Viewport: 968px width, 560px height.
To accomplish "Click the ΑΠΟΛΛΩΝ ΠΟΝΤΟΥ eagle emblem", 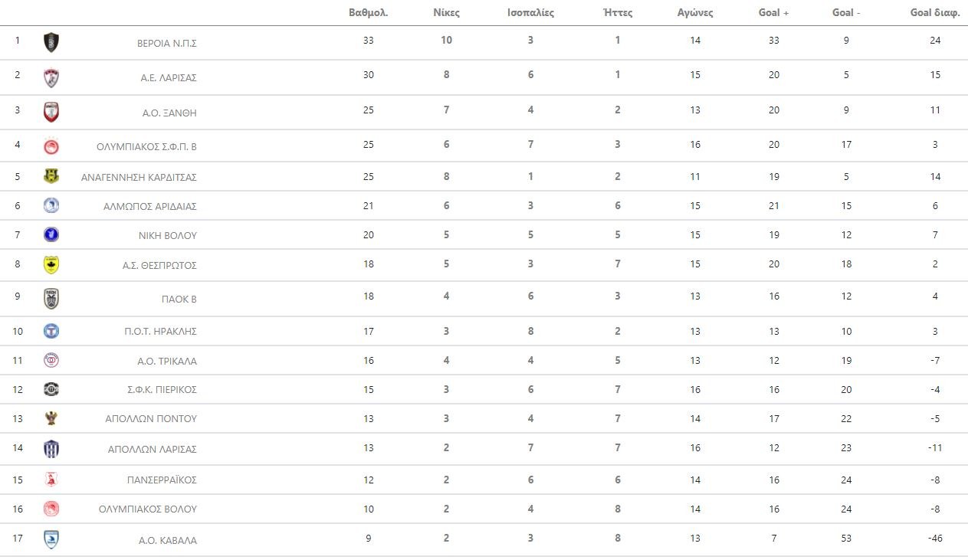I will click(x=51, y=418).
